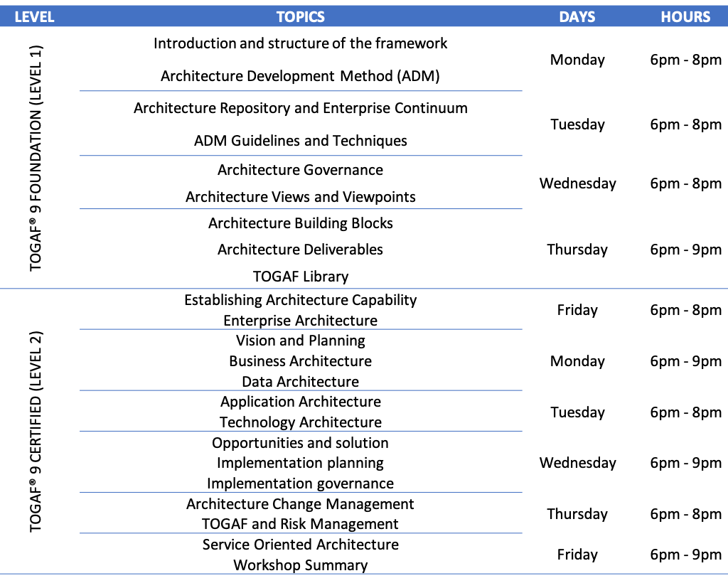This screenshot has width=728, height=583.
Task: Select the first section's HOURS cell
Action: (x=685, y=158)
